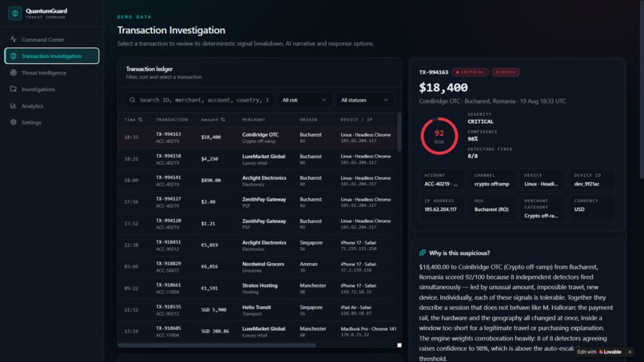
Task: Click the ledger horizontal scrollbar
Action: [x=217, y=345]
